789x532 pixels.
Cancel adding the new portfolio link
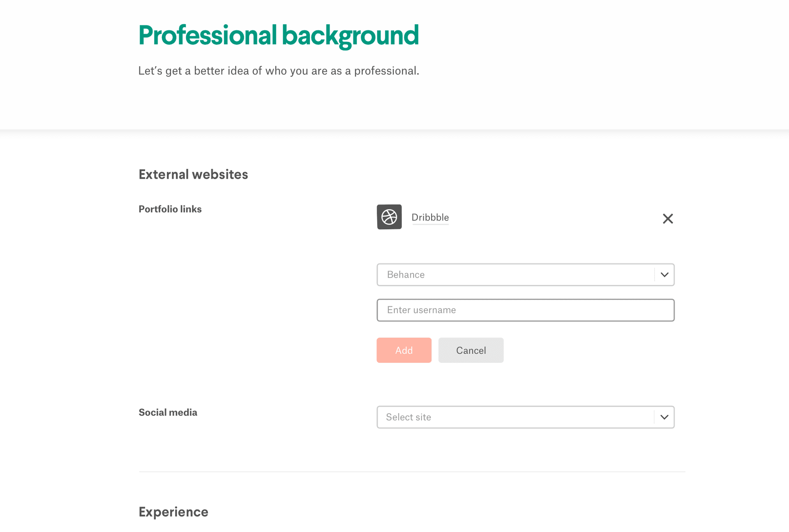(x=471, y=350)
